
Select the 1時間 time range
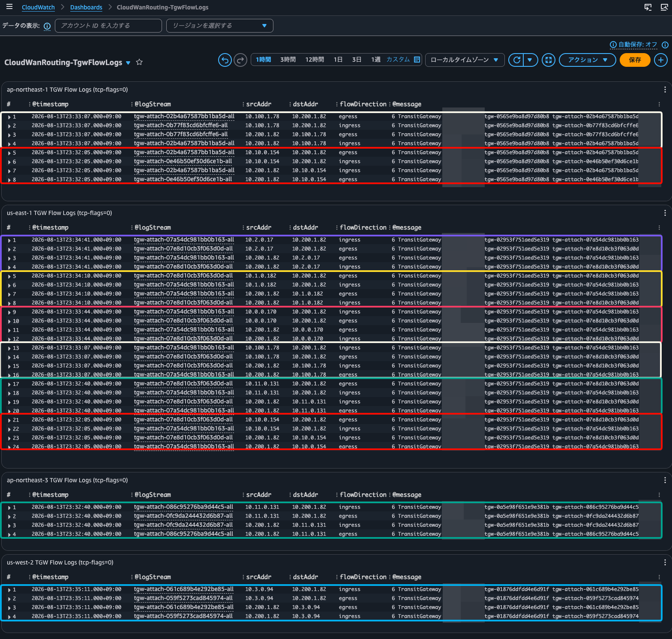(263, 60)
